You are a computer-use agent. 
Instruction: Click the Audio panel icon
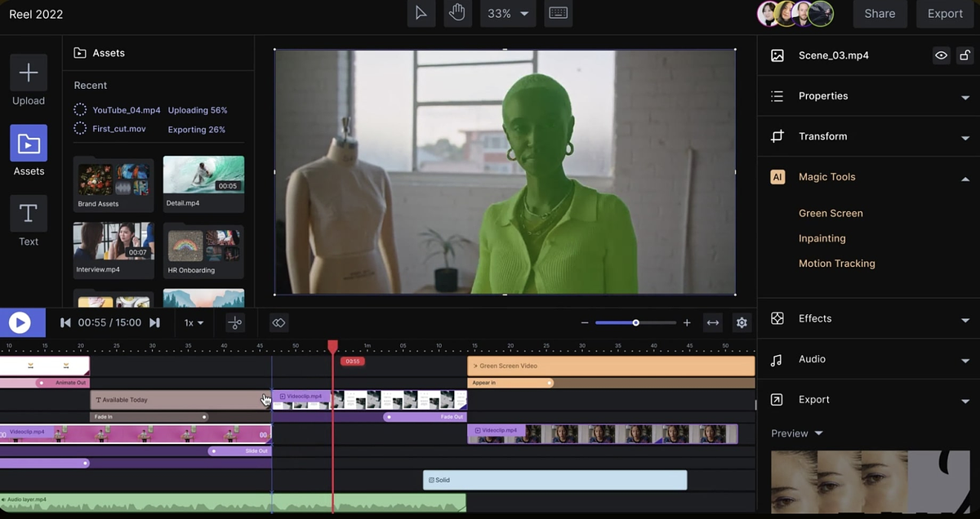(x=777, y=359)
